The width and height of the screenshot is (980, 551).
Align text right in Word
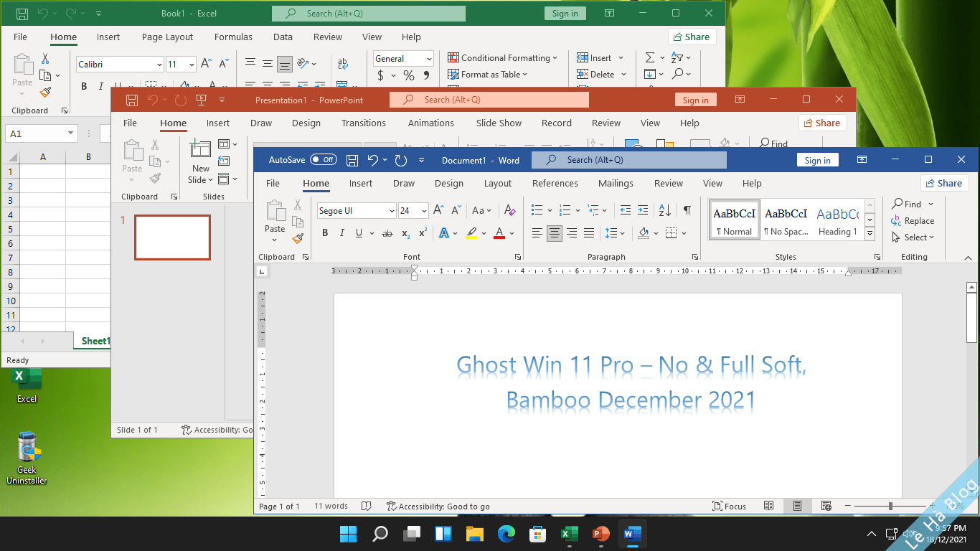(571, 233)
